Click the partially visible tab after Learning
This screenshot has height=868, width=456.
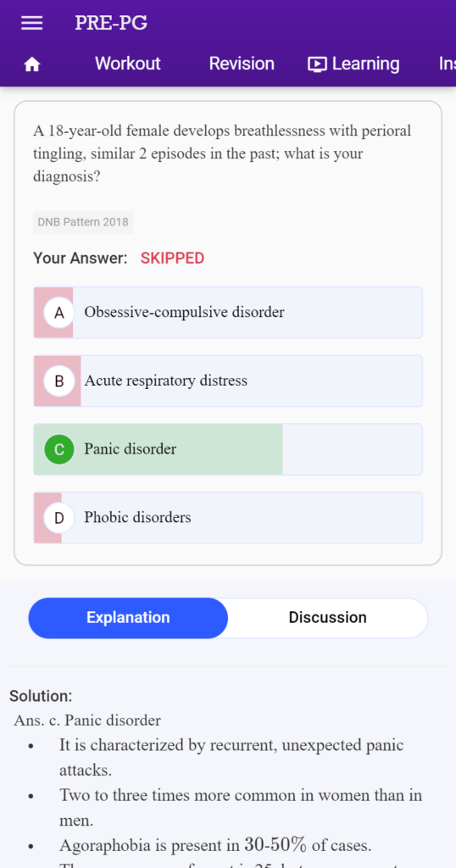click(x=448, y=64)
